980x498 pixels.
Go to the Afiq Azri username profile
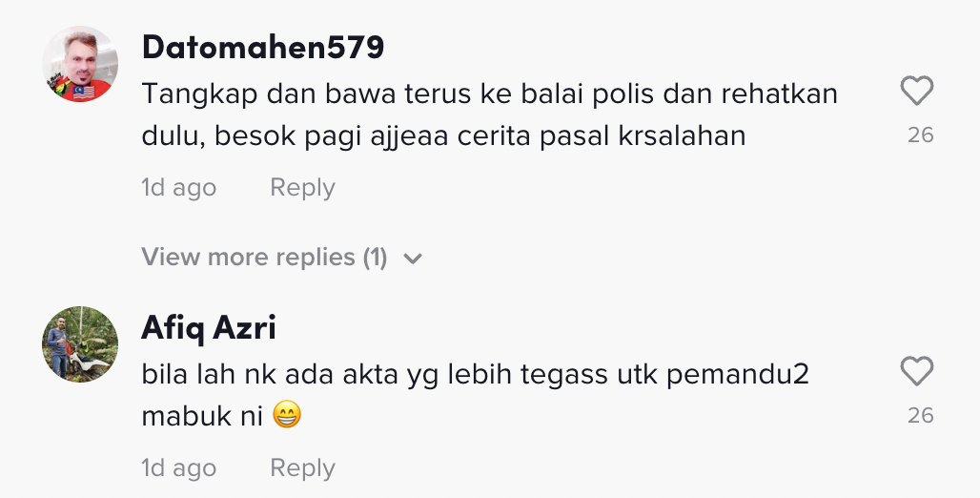click(209, 327)
